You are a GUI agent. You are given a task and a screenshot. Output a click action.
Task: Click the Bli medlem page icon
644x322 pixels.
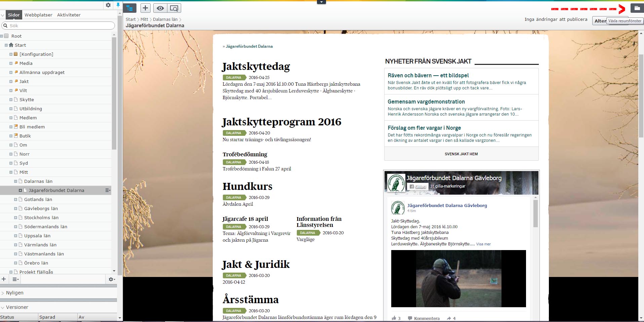coord(16,127)
